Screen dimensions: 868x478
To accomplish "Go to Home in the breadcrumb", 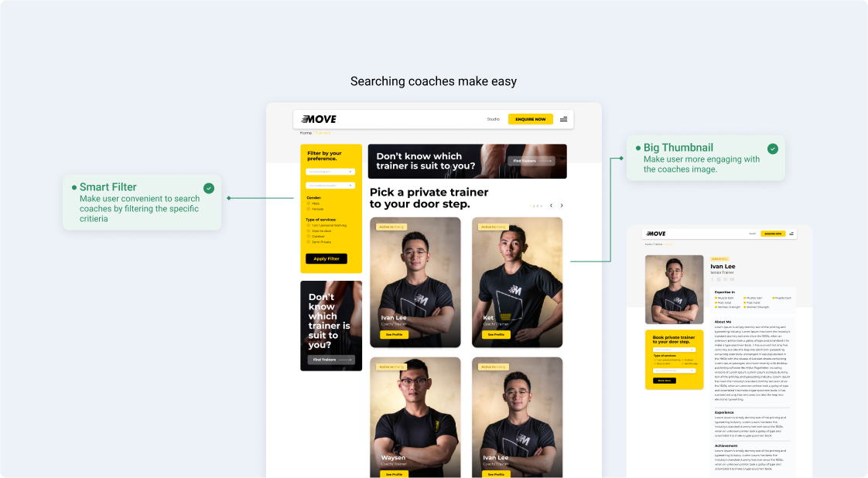I will pos(306,133).
